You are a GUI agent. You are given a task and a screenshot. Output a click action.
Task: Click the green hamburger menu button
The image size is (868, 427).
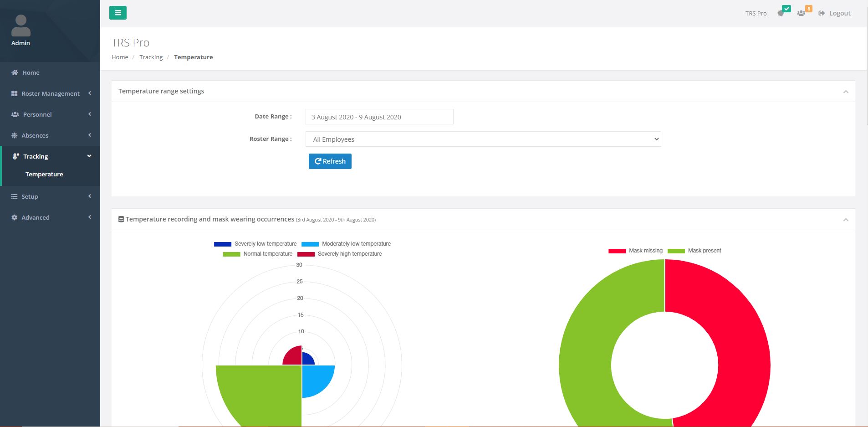(118, 13)
